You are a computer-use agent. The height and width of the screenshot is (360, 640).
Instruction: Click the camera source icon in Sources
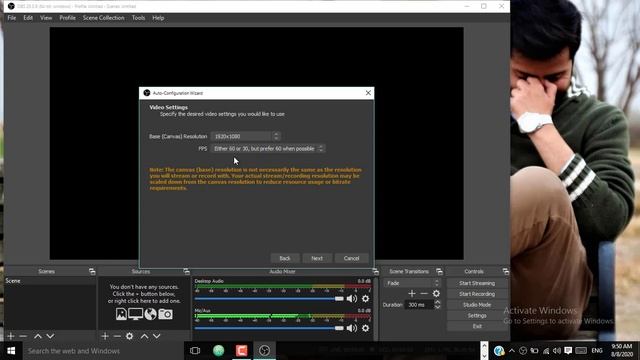click(165, 314)
